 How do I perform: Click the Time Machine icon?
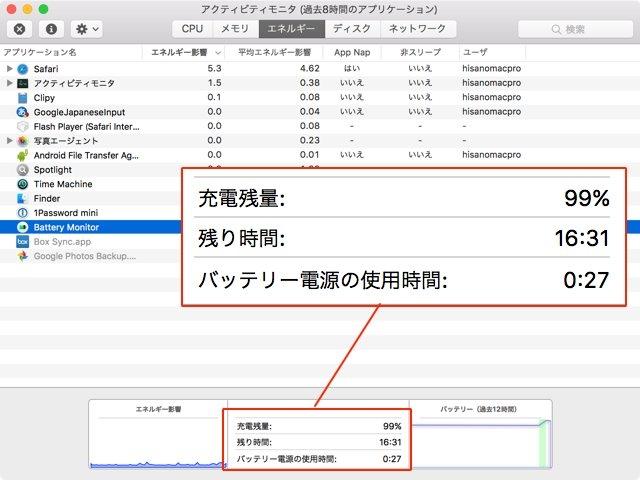(x=23, y=184)
